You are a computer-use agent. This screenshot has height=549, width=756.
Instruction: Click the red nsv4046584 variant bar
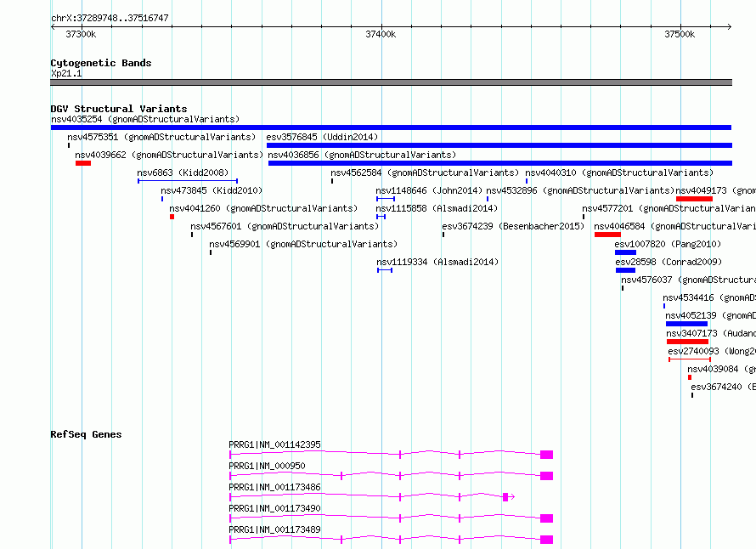(607, 235)
